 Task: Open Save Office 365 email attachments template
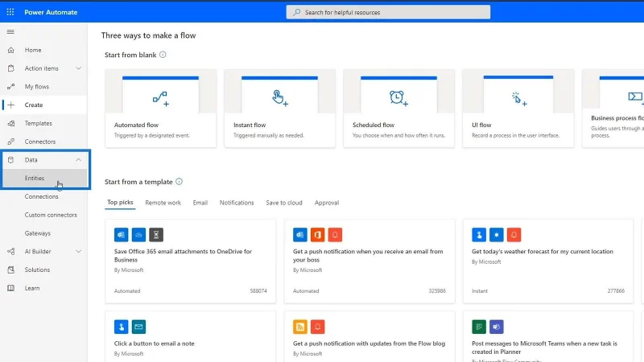click(191, 261)
